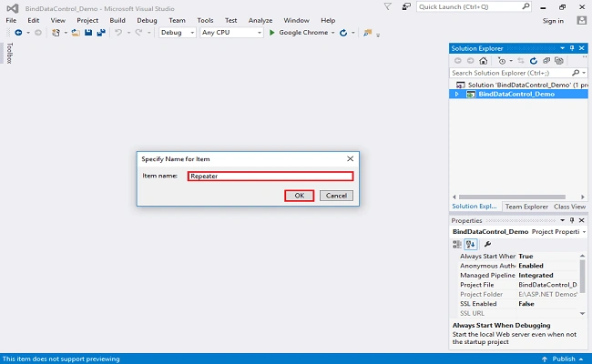Pin the Solution Explorer panel
Screen dimensions: 592x364
(x=572, y=48)
